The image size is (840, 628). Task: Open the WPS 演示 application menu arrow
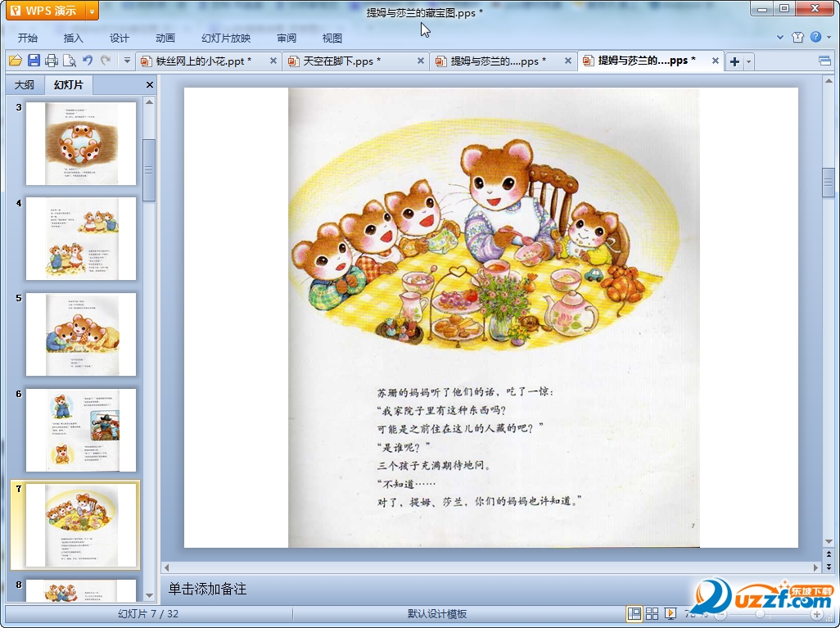(x=93, y=11)
